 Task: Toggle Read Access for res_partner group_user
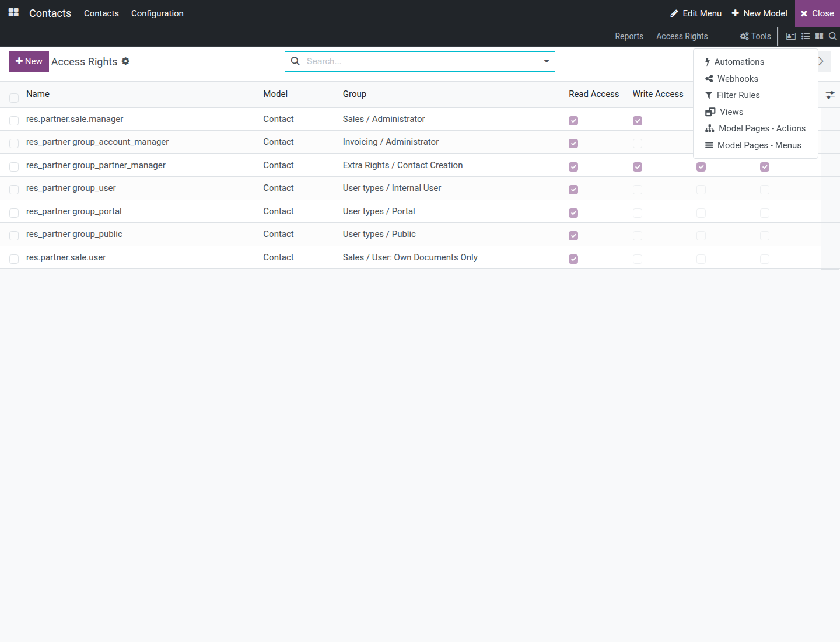[573, 190]
